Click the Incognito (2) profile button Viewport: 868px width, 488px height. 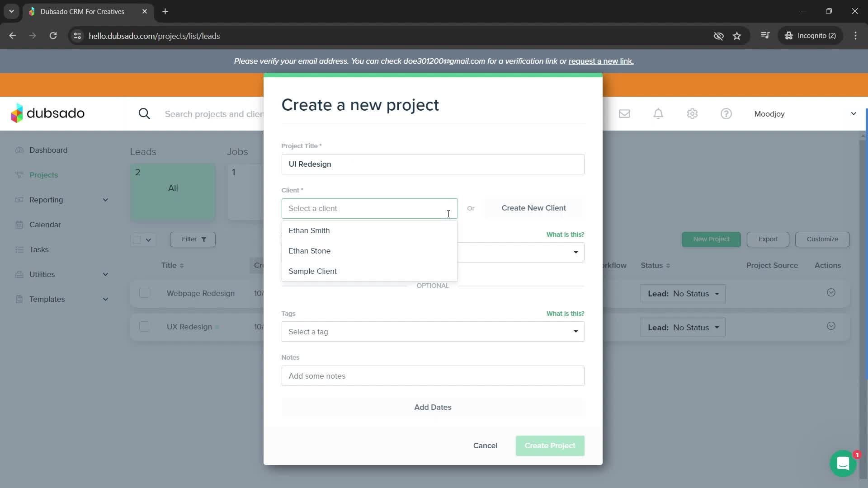[810, 36]
